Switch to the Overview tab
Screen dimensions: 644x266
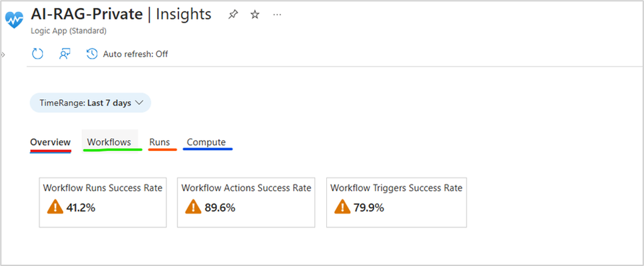(x=51, y=142)
